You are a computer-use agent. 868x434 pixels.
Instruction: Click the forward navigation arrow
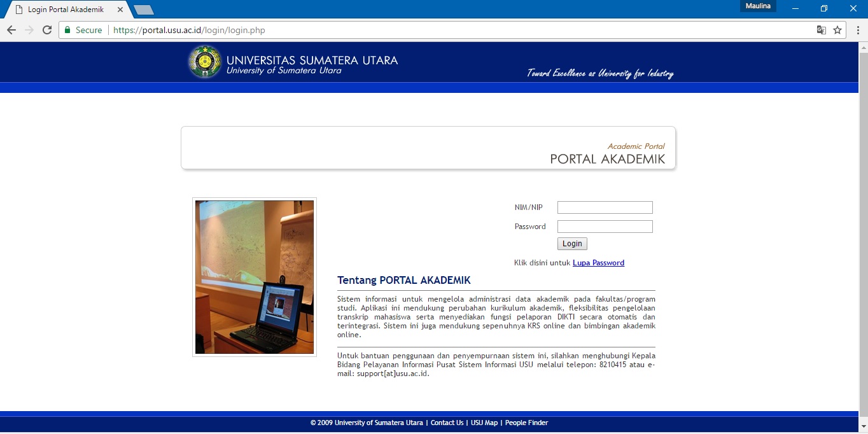tap(29, 30)
